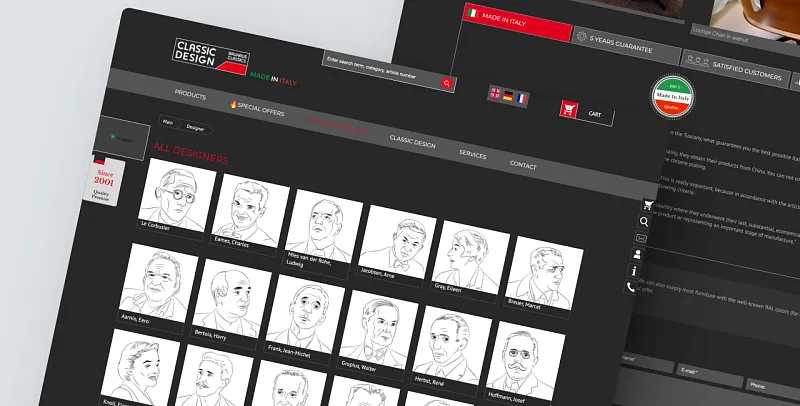
Task: Click the sidebar shopping cart icon
Action: pyautogui.click(x=648, y=206)
